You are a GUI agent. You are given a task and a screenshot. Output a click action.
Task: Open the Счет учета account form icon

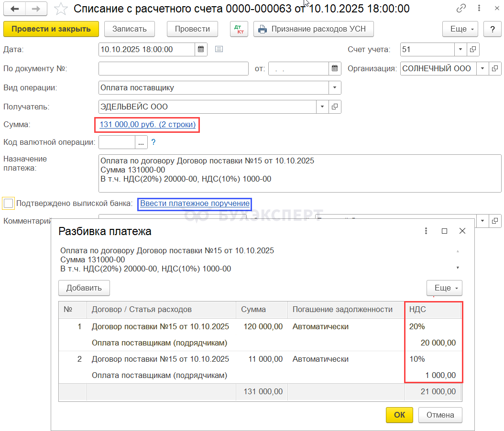(473, 49)
